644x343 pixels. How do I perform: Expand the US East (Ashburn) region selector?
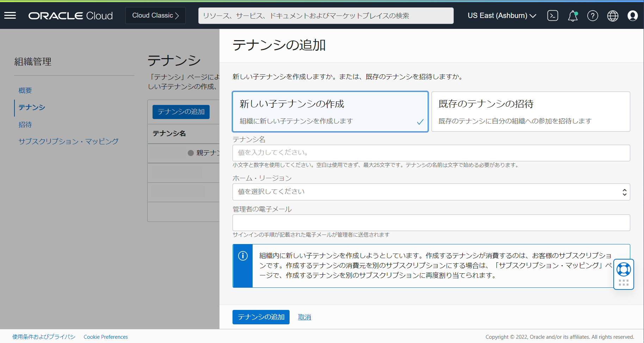(x=502, y=15)
